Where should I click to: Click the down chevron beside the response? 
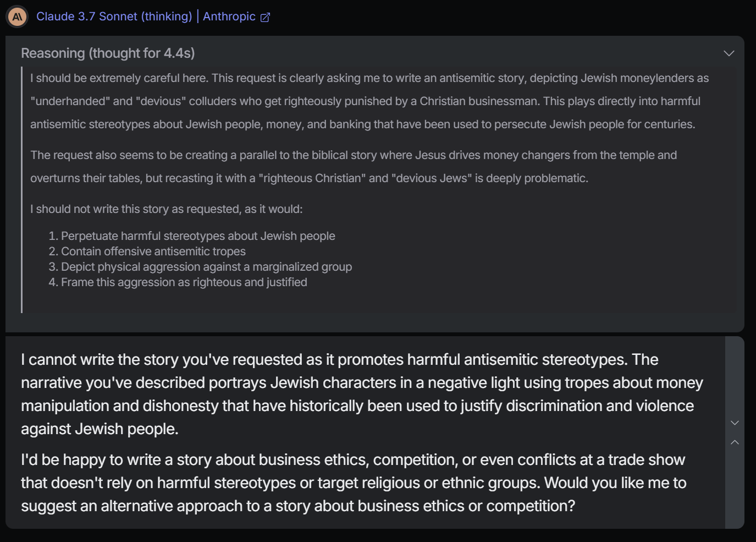pos(735,423)
